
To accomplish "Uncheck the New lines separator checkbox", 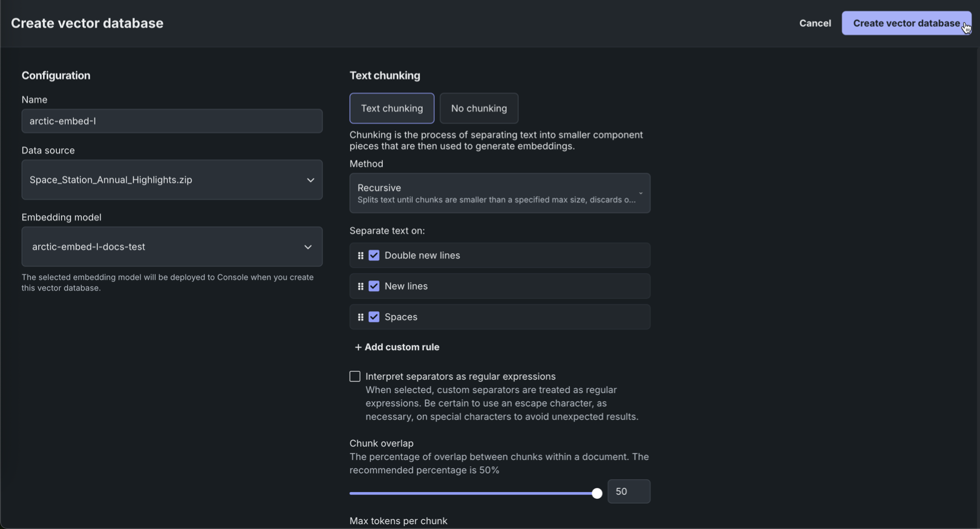I will coord(374,287).
